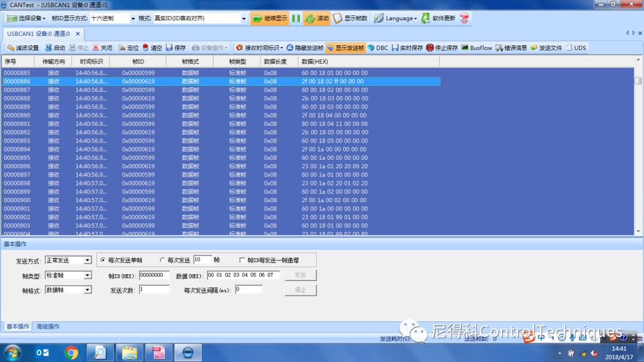
Task: Expand the 发送方式 send mode dropdown
Action: pyautogui.click(x=88, y=261)
